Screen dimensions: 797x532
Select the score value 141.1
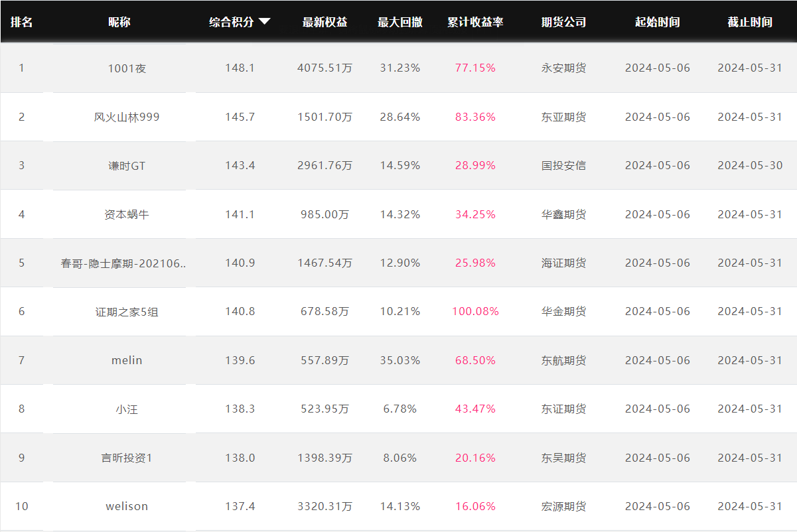(x=240, y=214)
